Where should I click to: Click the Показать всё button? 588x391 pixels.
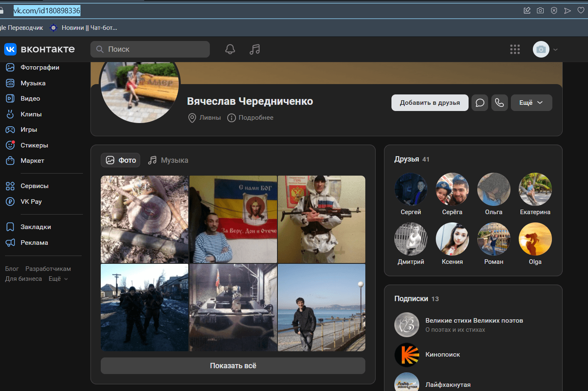pos(233,366)
